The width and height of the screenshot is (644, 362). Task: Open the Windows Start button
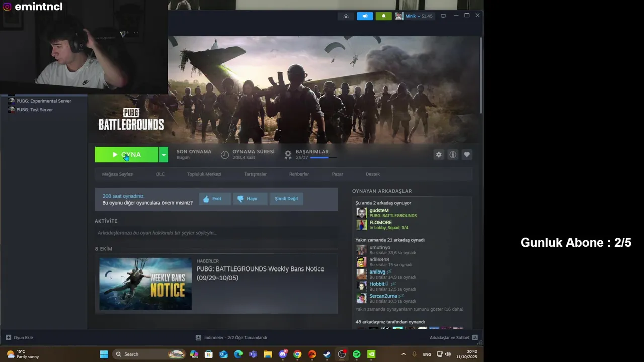pos(104,354)
